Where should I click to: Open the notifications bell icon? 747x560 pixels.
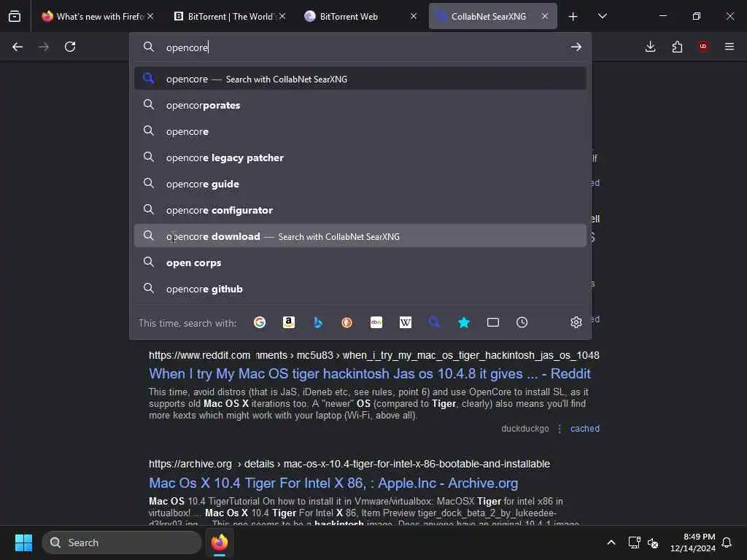tap(727, 542)
